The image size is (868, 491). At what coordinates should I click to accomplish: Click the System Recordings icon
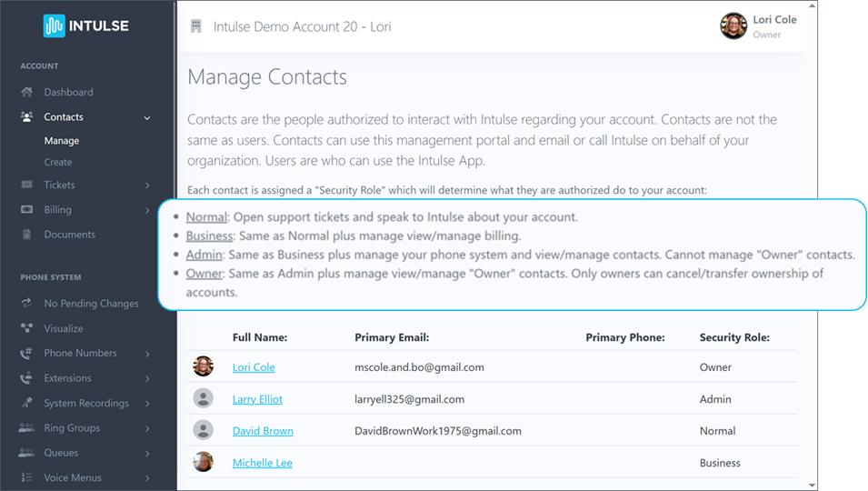click(x=26, y=404)
